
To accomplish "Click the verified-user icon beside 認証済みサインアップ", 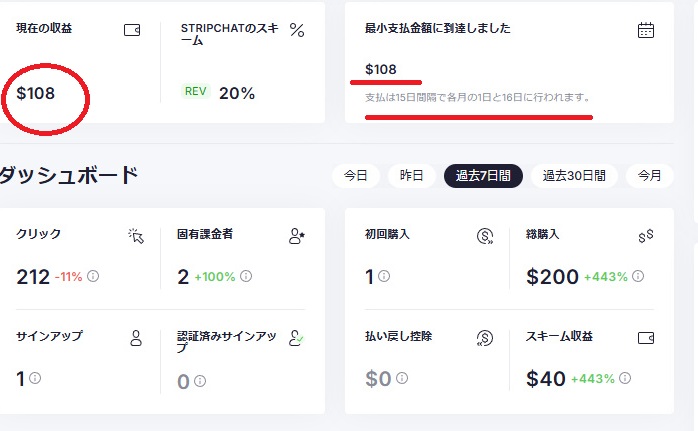I will click(296, 338).
